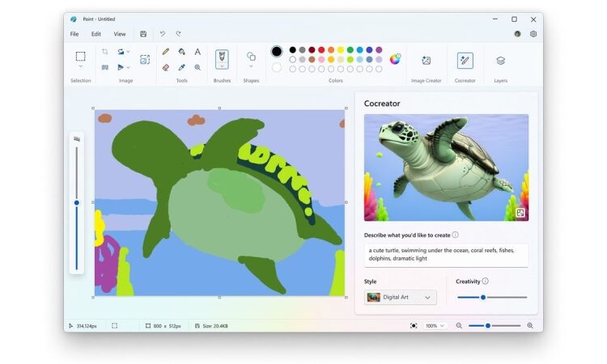Expand the Flip dropdown arrow
The width and height of the screenshot is (607, 364).
tap(128, 67)
